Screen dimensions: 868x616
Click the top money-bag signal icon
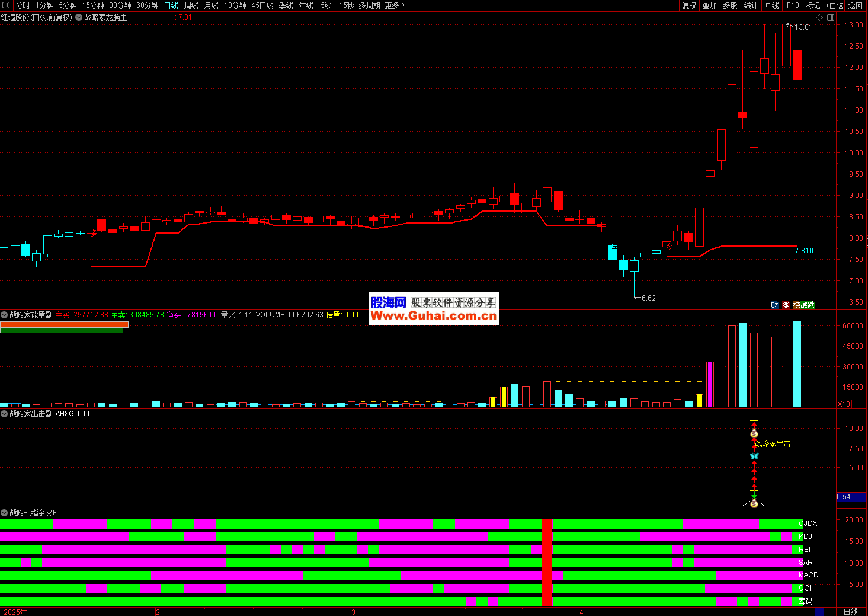point(754,433)
